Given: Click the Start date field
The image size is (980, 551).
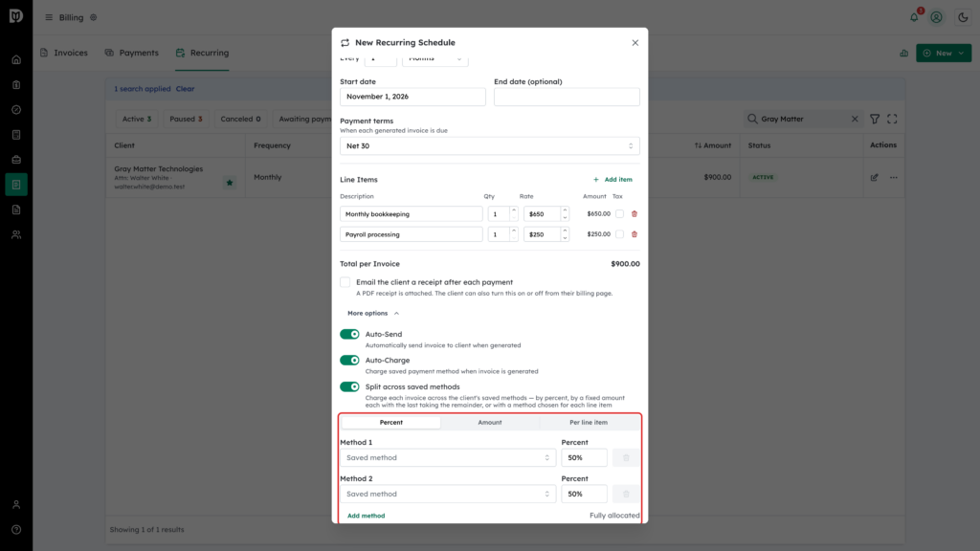Looking at the screenshot, I should coord(412,97).
